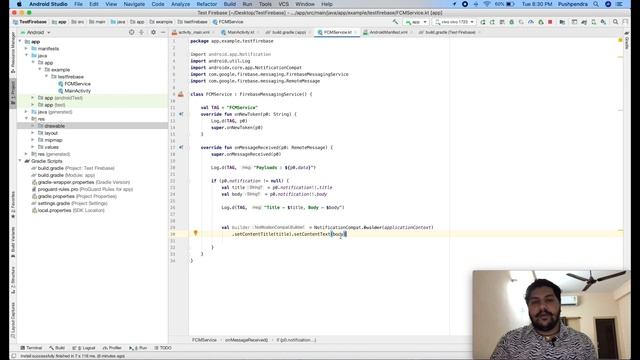Click onMessageReceived() in bottom breadcrumb
Viewport: 640px width, 360px height.
pos(247,340)
